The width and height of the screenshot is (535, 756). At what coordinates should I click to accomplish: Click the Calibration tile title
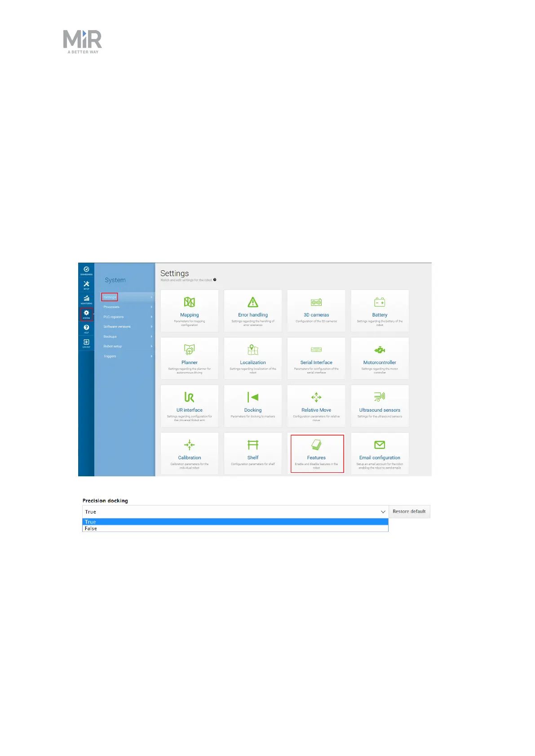tap(190, 458)
